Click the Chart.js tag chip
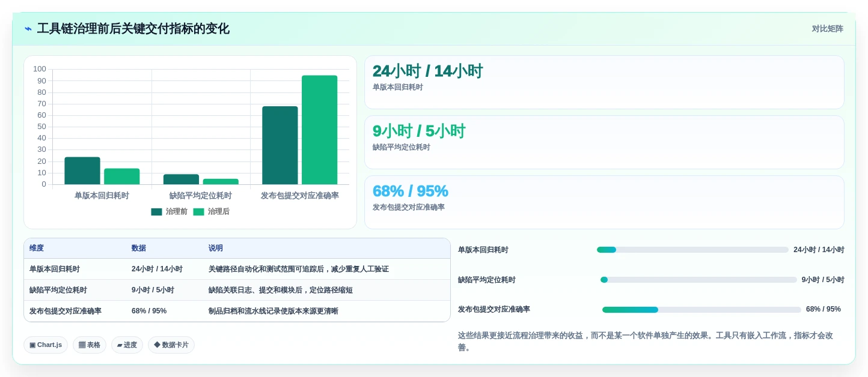The width and height of the screenshot is (868, 377). (46, 345)
